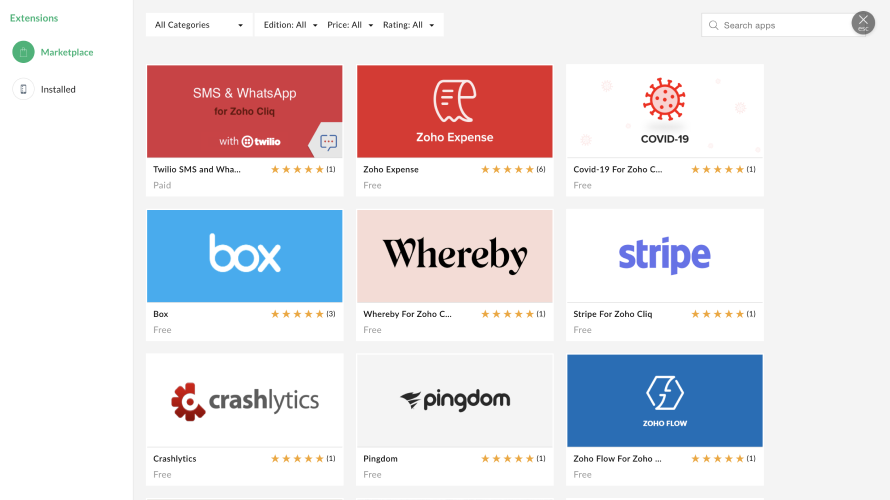
Task: Open the Price: All filter
Action: pyautogui.click(x=350, y=25)
